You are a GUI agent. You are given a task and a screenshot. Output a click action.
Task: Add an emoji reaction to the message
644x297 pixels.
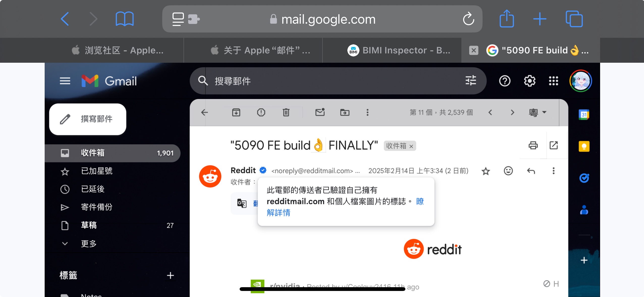tap(508, 171)
